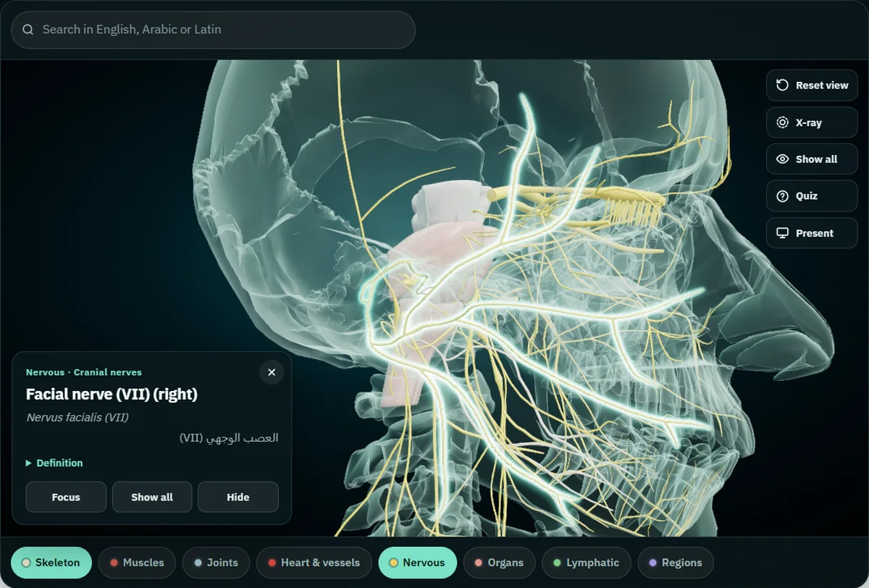Toggle the Joints layer chip
The width and height of the screenshot is (869, 588).
pos(216,563)
